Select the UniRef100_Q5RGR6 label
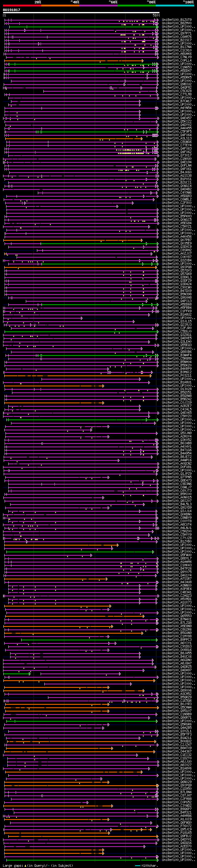197x868 pixels. [177, 724]
